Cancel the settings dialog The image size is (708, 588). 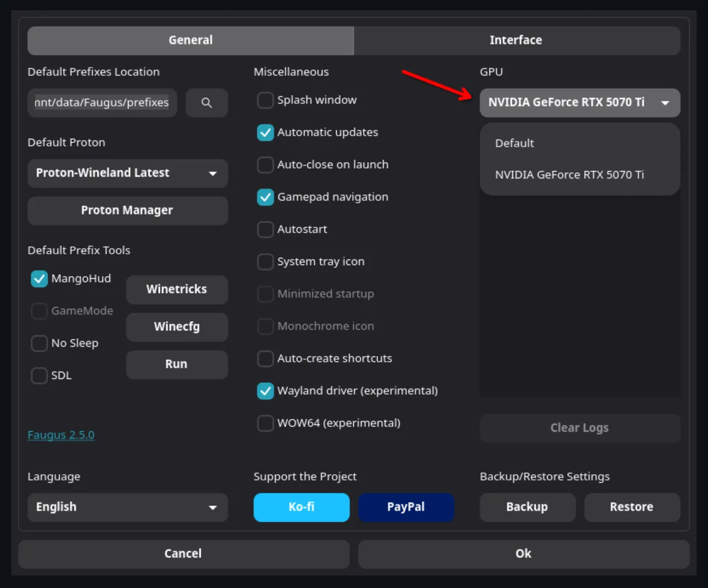pos(184,554)
